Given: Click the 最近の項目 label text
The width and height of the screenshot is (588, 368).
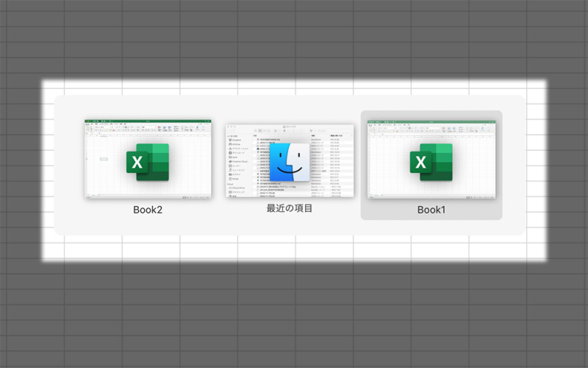Looking at the screenshot, I should [x=290, y=208].
